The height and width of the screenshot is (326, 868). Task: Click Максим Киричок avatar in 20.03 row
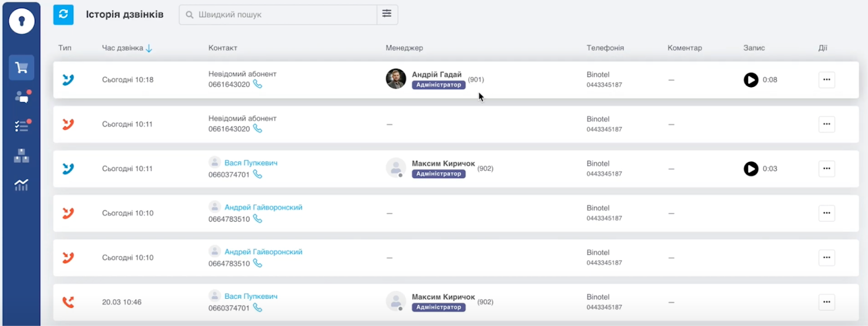pos(396,302)
